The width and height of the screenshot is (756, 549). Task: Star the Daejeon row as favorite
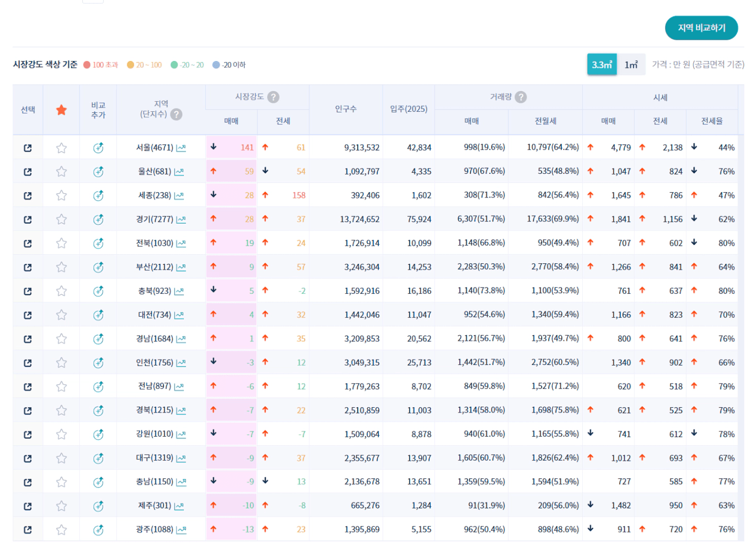[x=61, y=315]
